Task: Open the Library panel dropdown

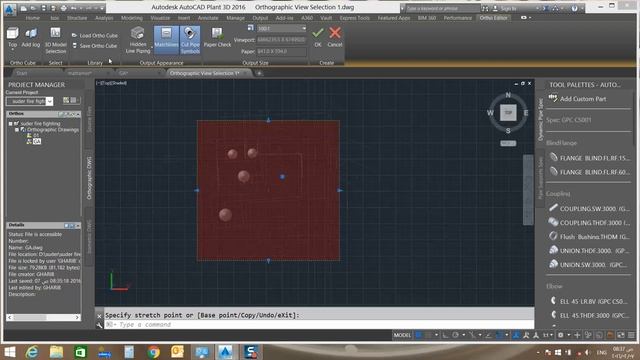Action: click(95, 63)
